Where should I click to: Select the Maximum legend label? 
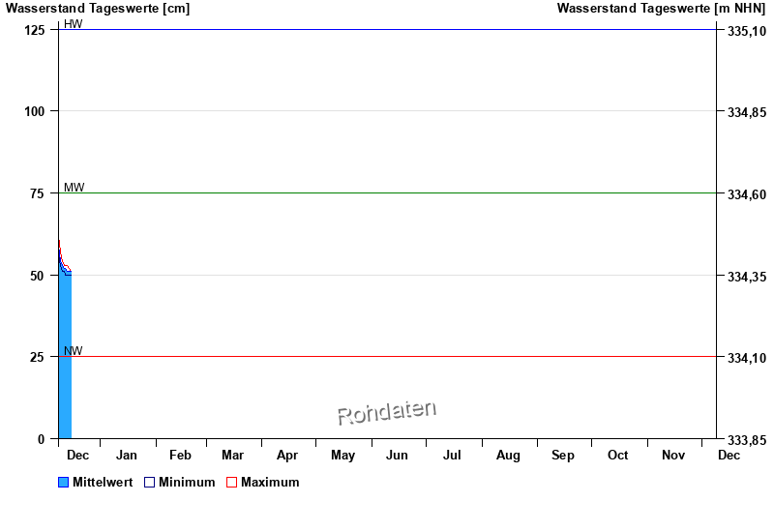[270, 483]
